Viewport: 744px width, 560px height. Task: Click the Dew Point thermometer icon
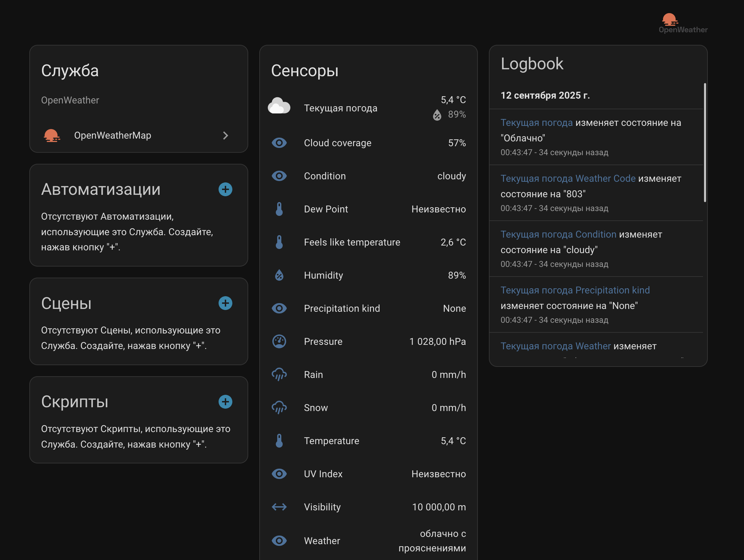pos(279,209)
